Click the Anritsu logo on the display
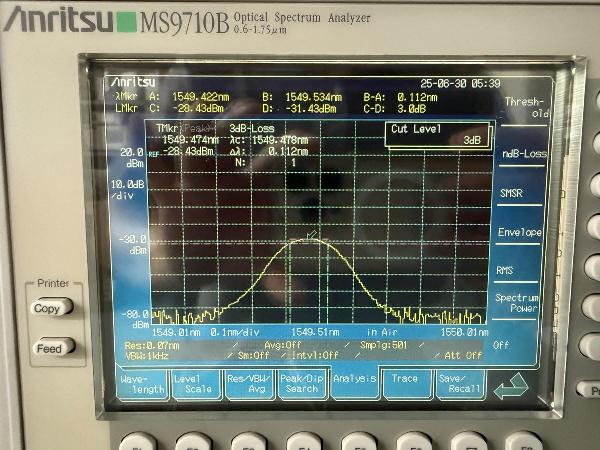This screenshot has width=600, height=450. click(133, 82)
